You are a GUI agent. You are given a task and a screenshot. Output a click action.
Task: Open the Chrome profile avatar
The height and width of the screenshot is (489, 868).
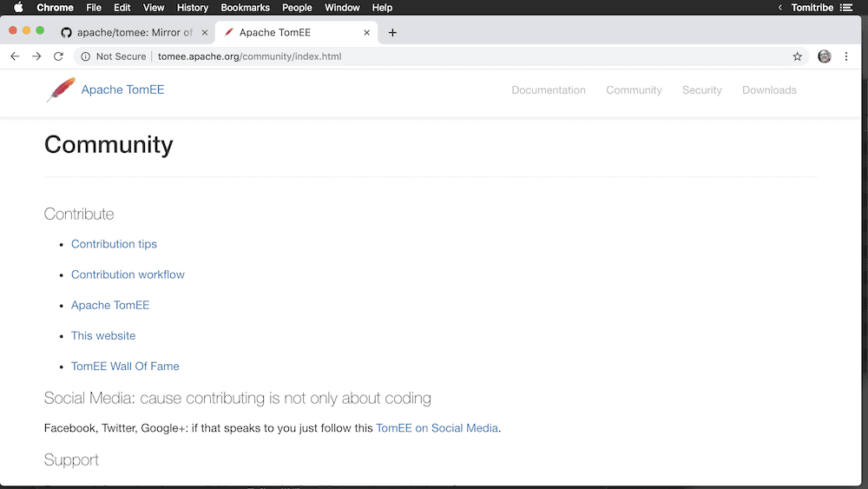pos(825,56)
